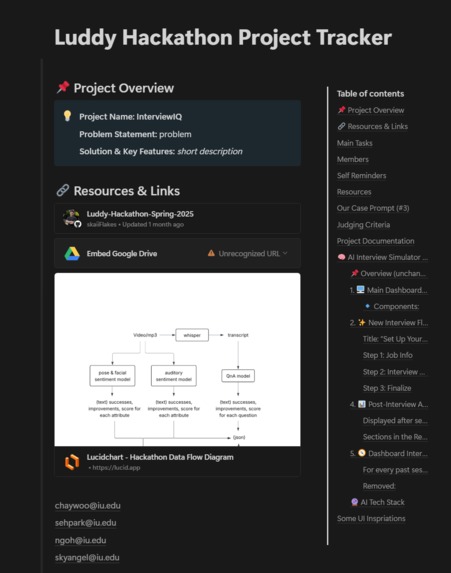The height and width of the screenshot is (573, 451).
Task: Select Step 1: Job Info contents entry
Action: click(388, 355)
